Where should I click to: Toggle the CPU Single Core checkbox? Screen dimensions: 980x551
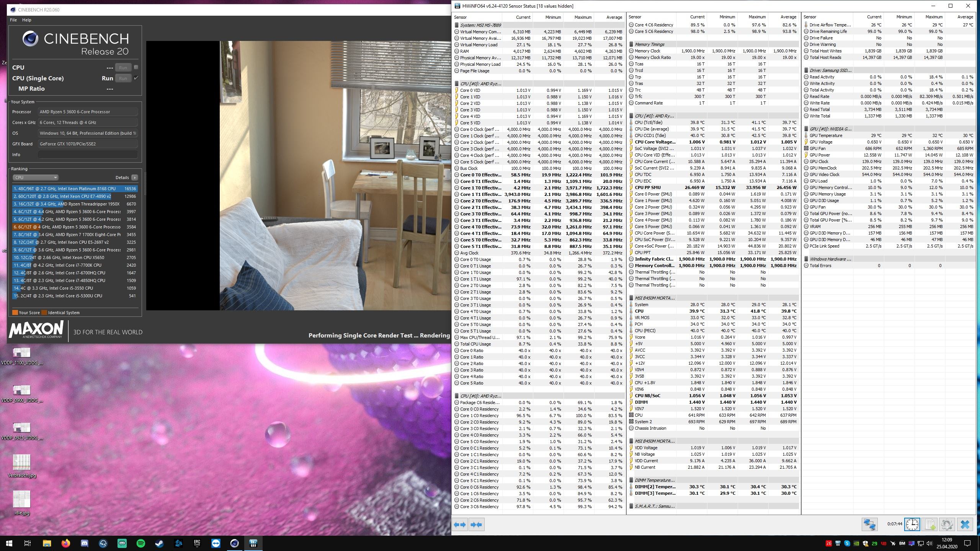pos(136,78)
